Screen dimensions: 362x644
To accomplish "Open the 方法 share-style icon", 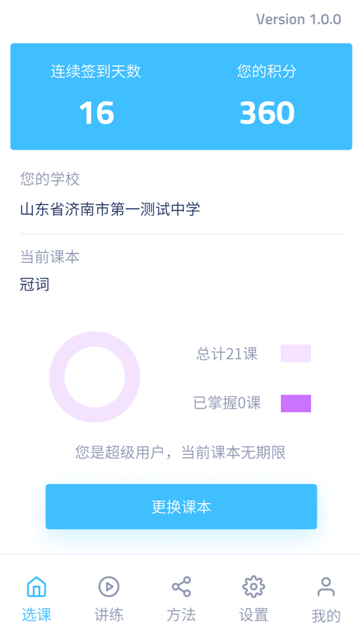I will (181, 586).
